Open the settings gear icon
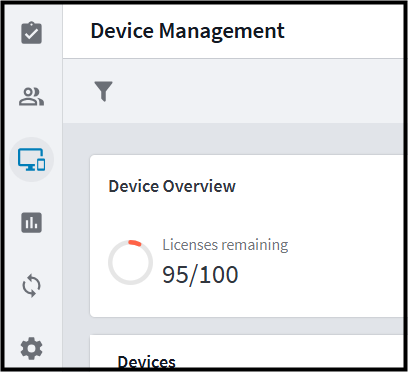408x372 pixels. [x=32, y=348]
